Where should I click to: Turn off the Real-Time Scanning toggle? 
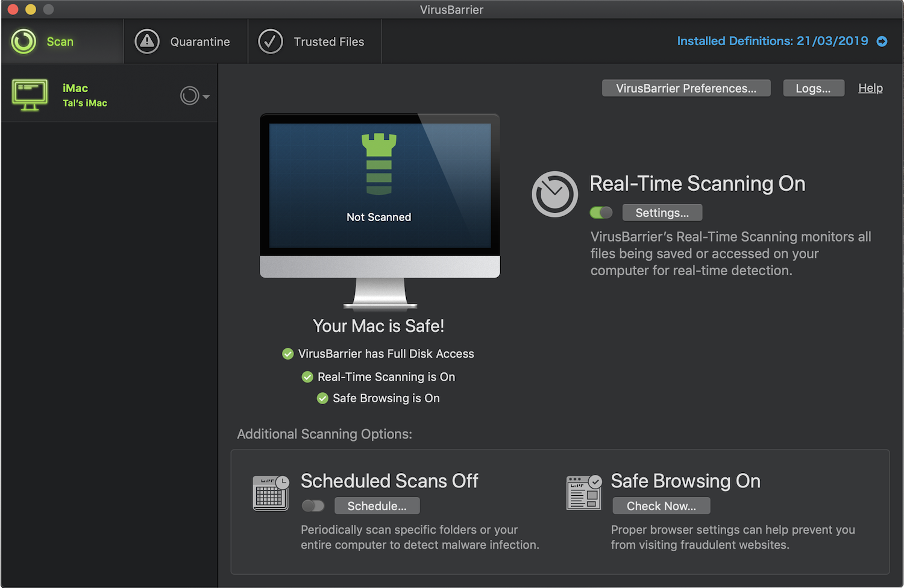(601, 213)
